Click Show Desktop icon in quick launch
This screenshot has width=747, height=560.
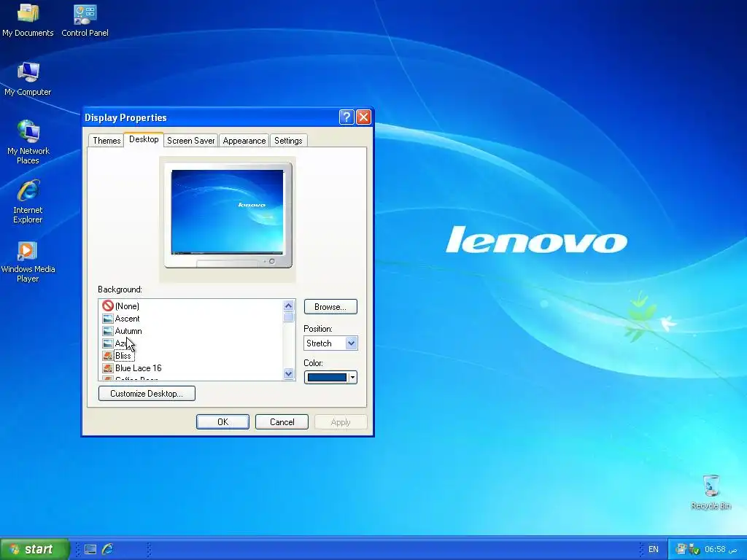click(x=90, y=549)
